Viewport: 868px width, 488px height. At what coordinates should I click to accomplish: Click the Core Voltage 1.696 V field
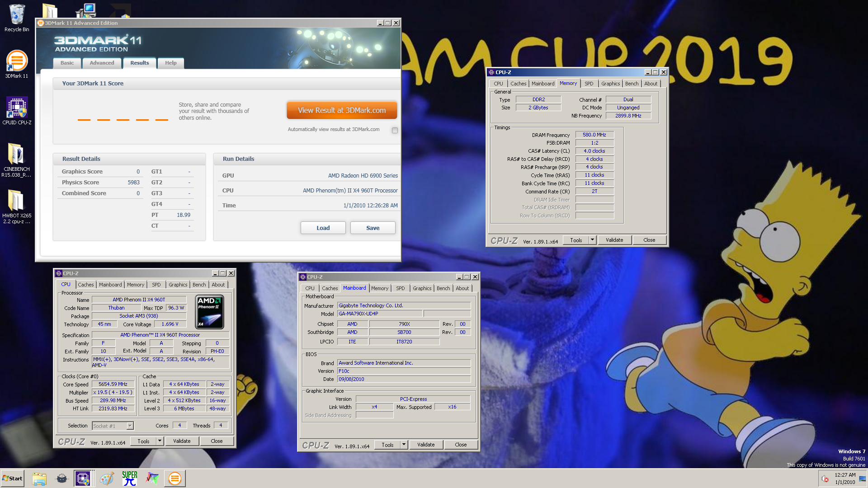[x=170, y=324]
